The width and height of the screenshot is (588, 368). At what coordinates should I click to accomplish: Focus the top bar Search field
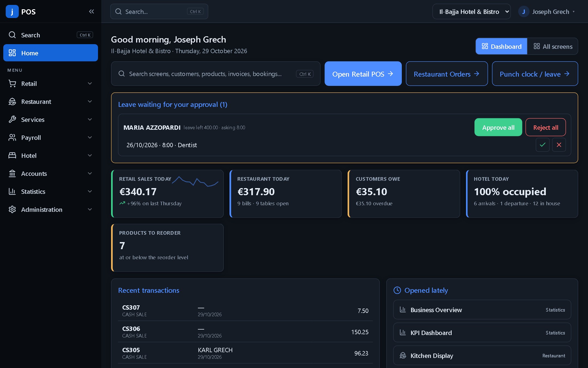point(159,11)
